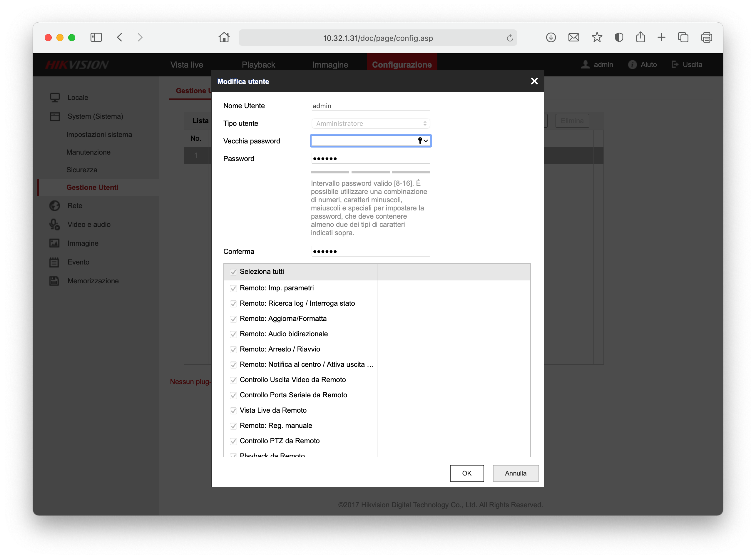The width and height of the screenshot is (756, 559).
Task: Toggle the Safari sidebar icon
Action: [x=96, y=37]
